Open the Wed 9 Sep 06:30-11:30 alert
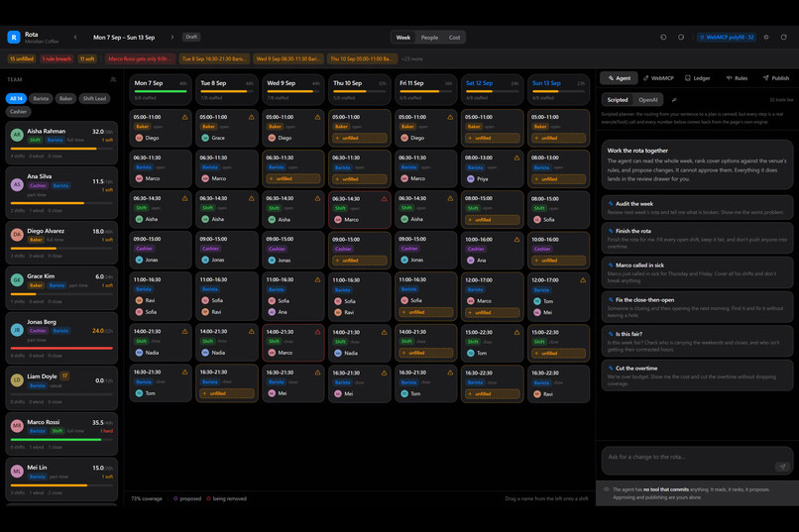Viewport: 799px width, 532px height. 287,58
